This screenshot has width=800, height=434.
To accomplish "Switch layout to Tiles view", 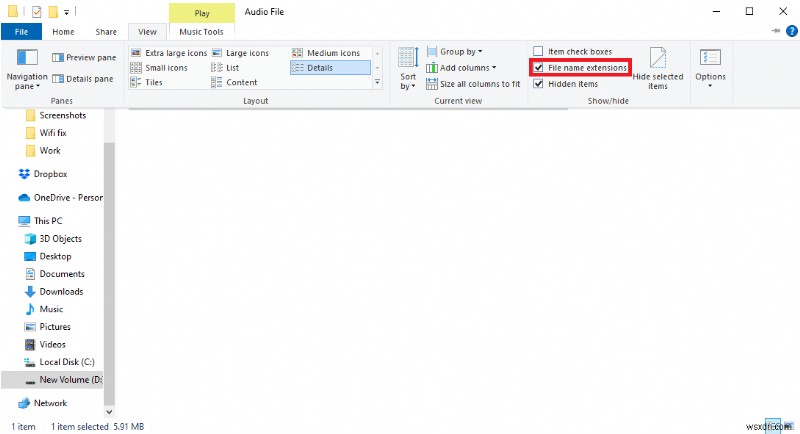I will point(147,82).
